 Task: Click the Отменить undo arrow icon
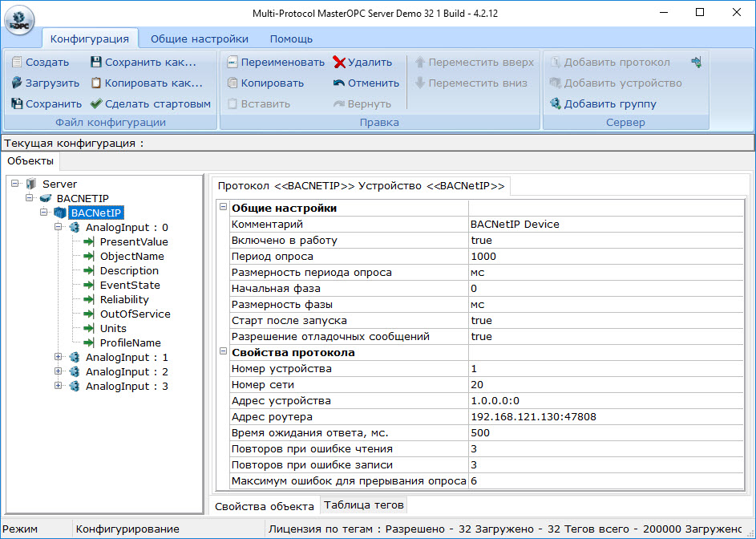(339, 83)
